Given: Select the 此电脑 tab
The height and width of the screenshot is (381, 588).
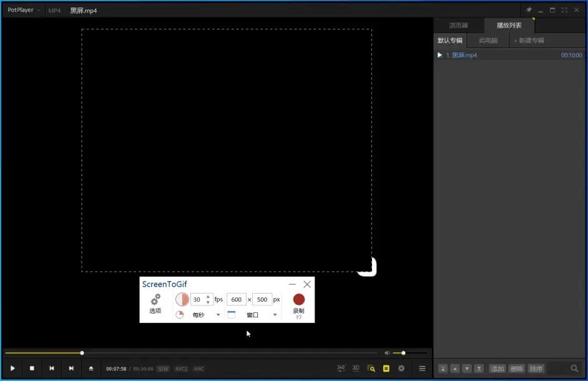Looking at the screenshot, I should [488, 41].
